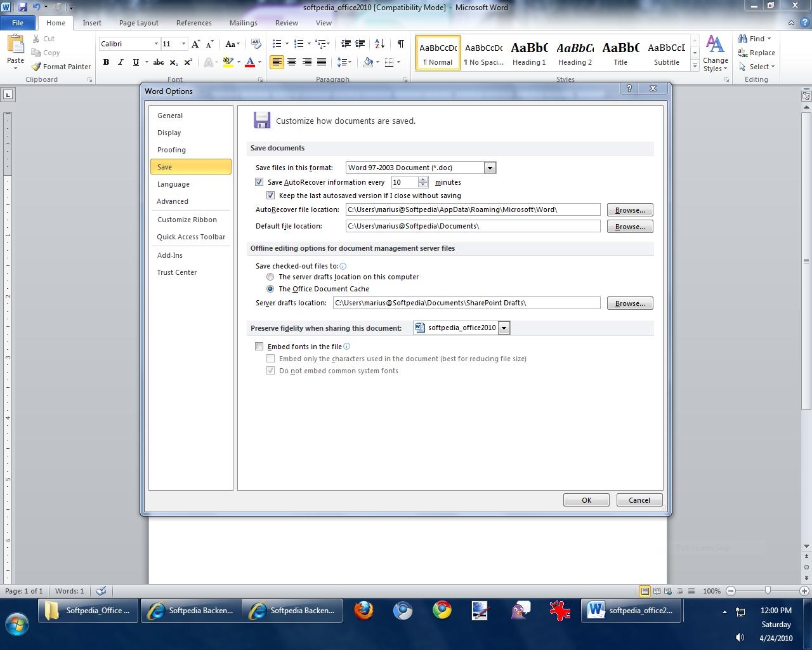Click the zoom slider in status bar
The width and height of the screenshot is (812, 650).
pos(768,591)
